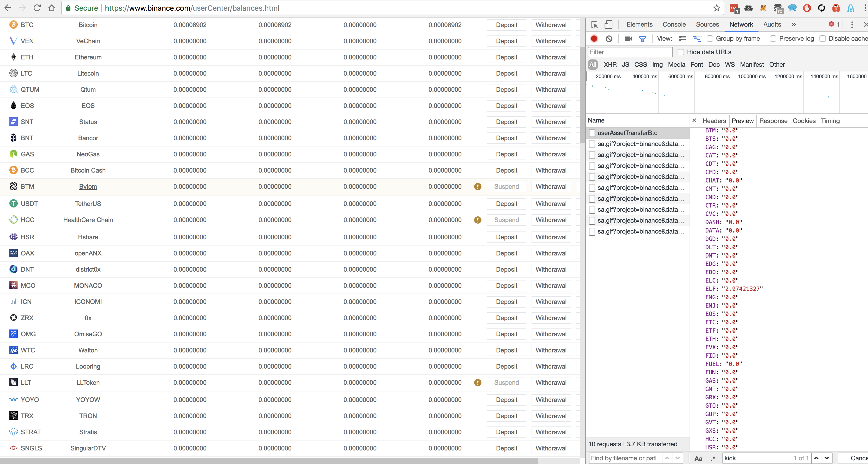This screenshot has height=464, width=868.
Task: Open the Timing tab of the request
Action: 830,121
